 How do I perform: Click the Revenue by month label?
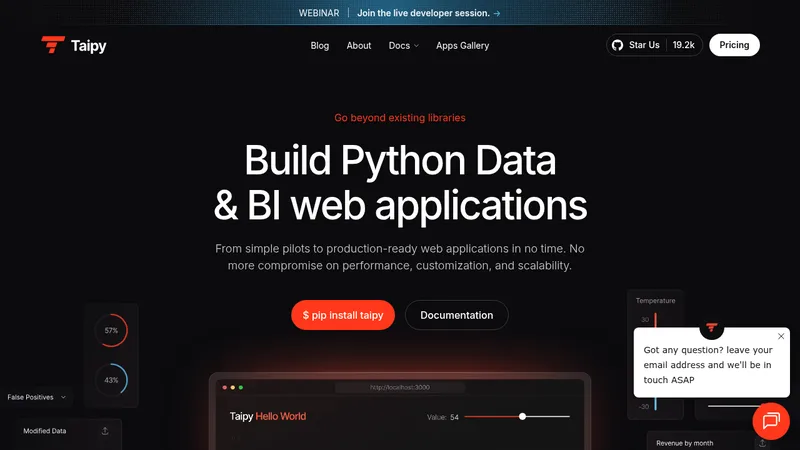point(685,443)
